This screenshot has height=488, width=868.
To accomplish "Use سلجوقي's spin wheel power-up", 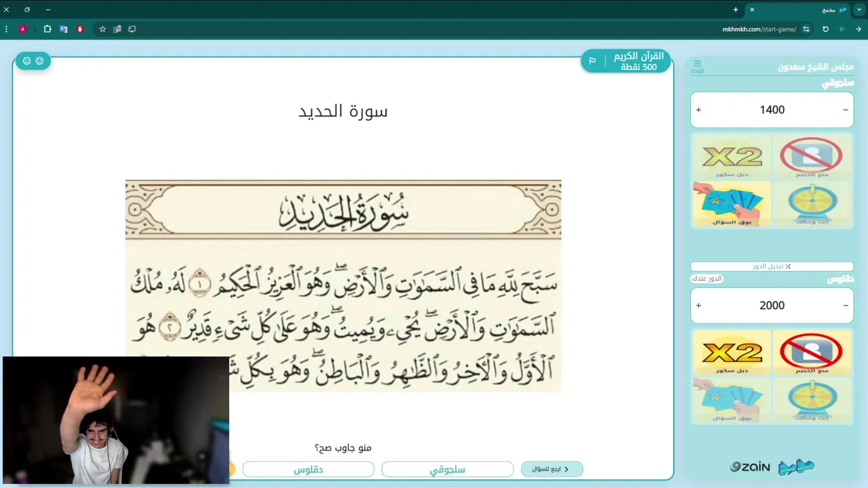I will (x=812, y=203).
